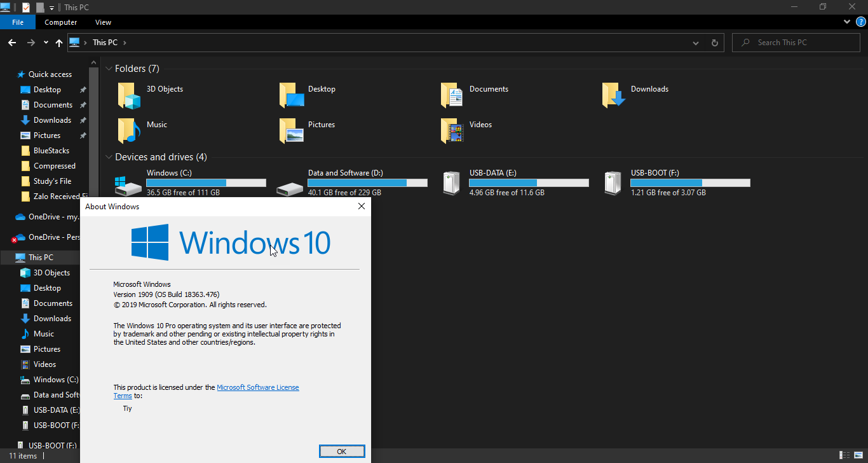868x463 pixels.
Task: Select OneDrive - my... in navigation pane
Action: (x=48, y=217)
